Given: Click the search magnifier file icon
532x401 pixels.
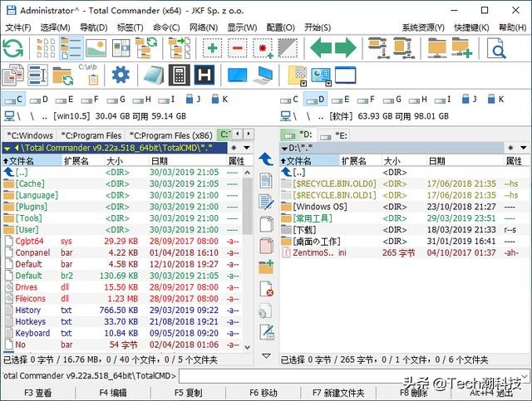Looking at the screenshot, I should 497,48.
